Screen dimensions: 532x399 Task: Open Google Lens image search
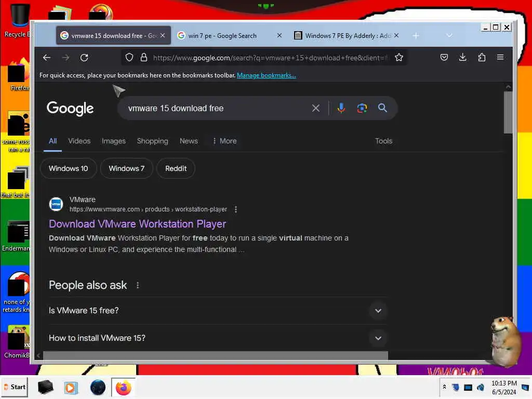pos(362,108)
